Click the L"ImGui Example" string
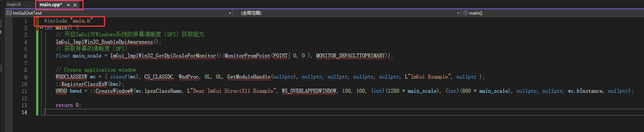Screen dimensions: 644x132 tap(428, 77)
